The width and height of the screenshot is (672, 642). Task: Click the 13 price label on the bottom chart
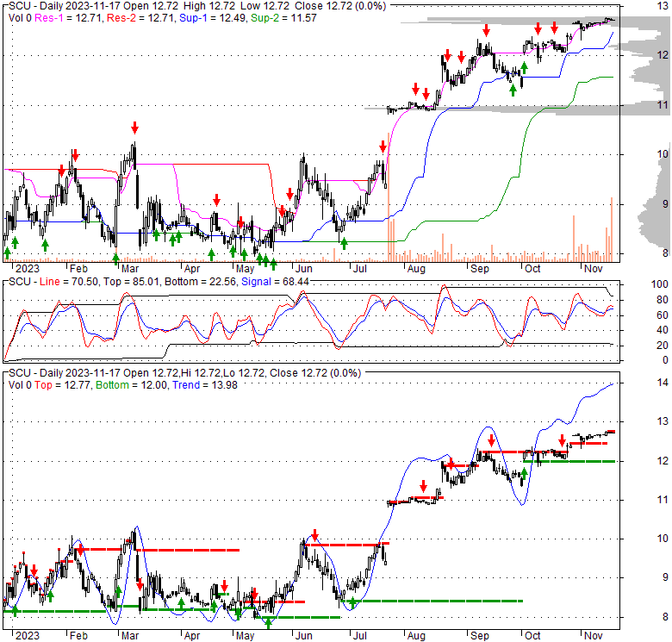[x=663, y=421]
